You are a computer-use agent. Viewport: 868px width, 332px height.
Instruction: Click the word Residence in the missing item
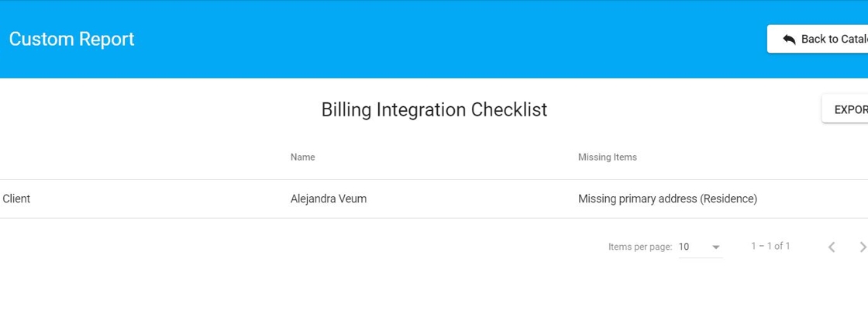(727, 199)
